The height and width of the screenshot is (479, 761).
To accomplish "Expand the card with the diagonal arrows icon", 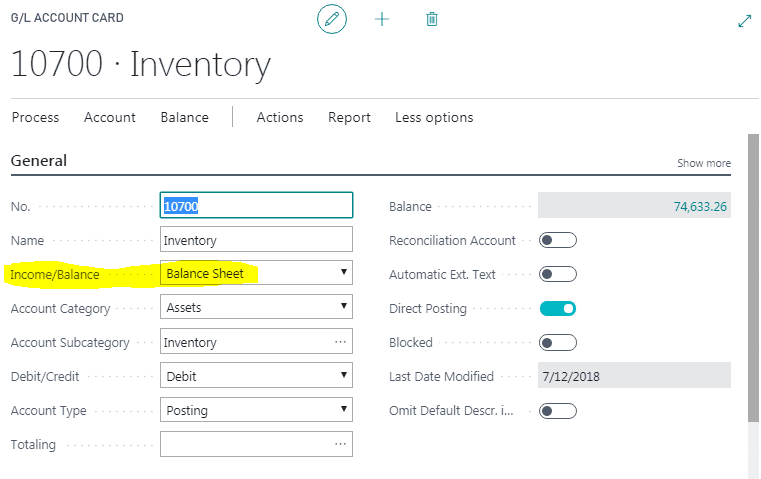I will pos(744,20).
